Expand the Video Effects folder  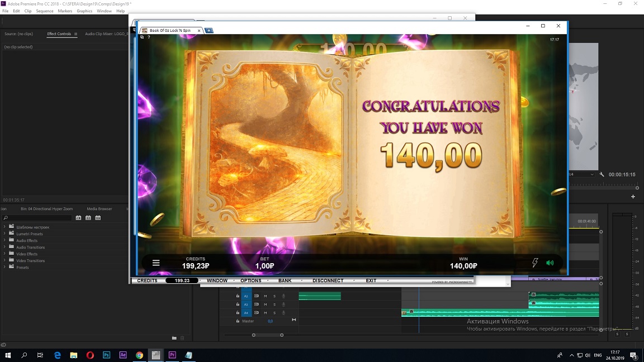pos(4,254)
